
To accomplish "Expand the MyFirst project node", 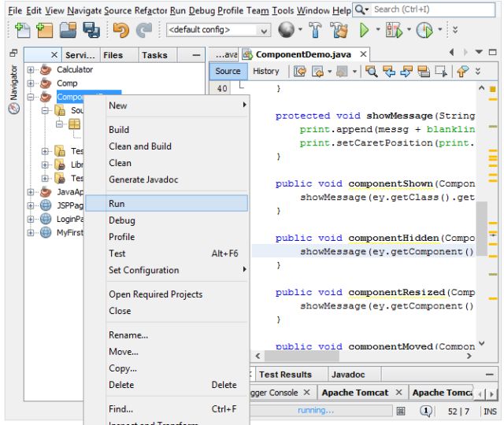I will pos(30,232).
